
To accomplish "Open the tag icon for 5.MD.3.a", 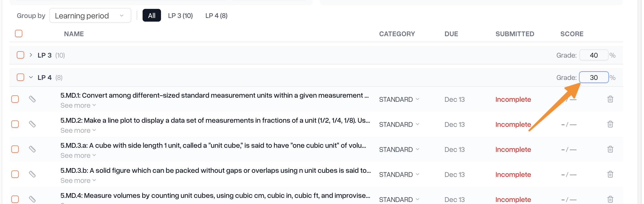I will click(32, 149).
